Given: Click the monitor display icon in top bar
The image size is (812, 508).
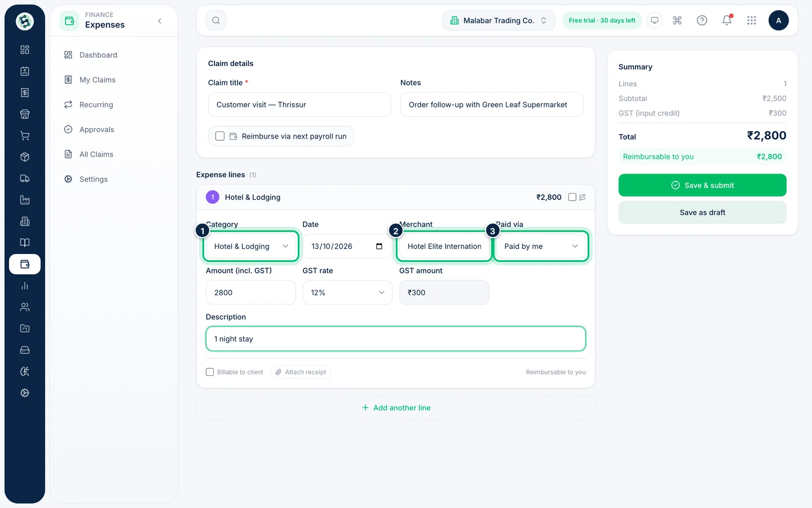Looking at the screenshot, I should 655,20.
